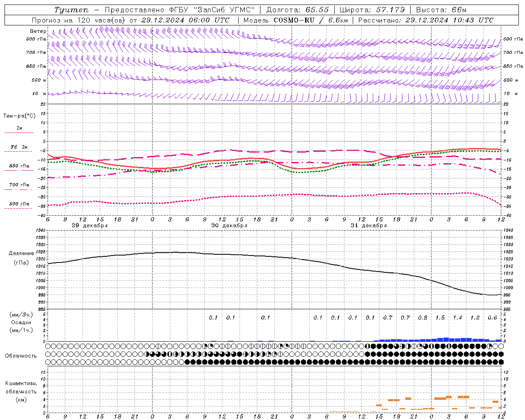The height and width of the screenshot is (420, 525).
Task: Click the "Облачность" cloud cover row label
Action: pyautogui.click(x=21, y=356)
